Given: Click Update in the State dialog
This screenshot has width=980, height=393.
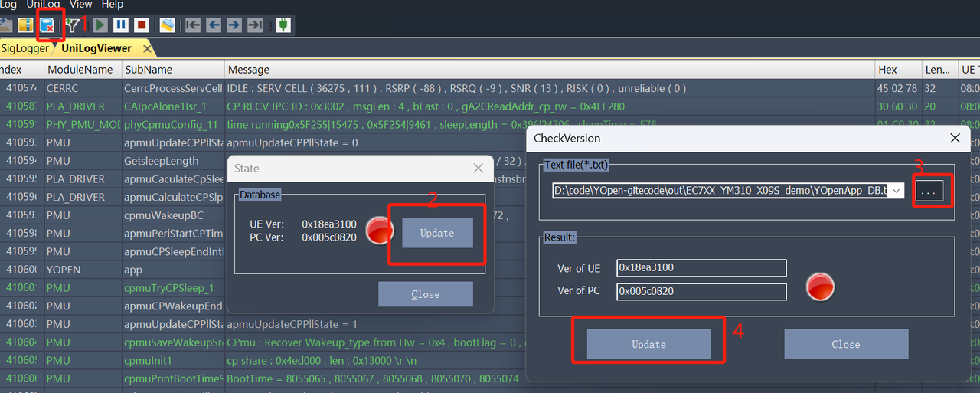Looking at the screenshot, I should pyautogui.click(x=437, y=233).
